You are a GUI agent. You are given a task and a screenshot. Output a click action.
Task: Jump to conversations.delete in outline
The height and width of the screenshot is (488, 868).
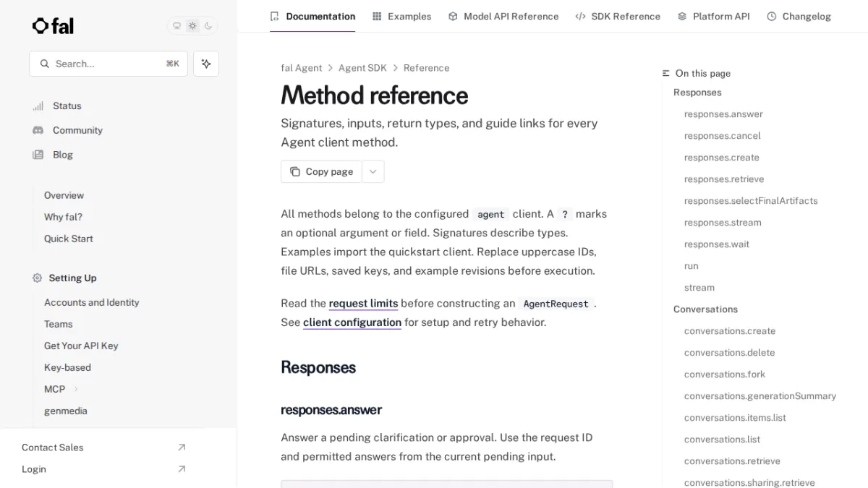729,353
